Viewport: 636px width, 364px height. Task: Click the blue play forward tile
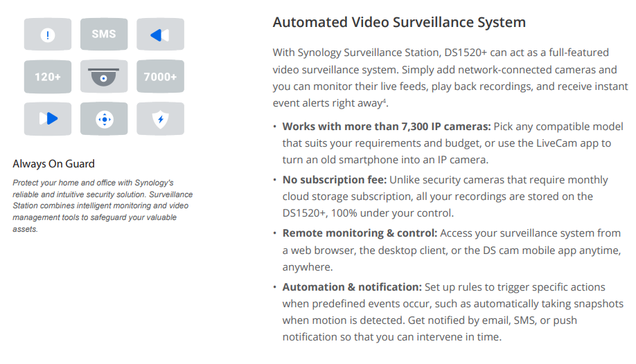[47, 119]
